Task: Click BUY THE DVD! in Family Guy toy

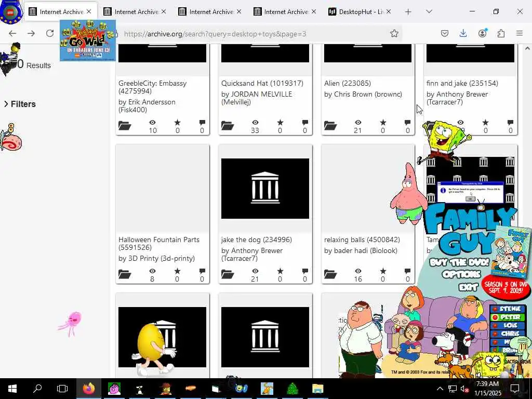Action: (x=459, y=262)
